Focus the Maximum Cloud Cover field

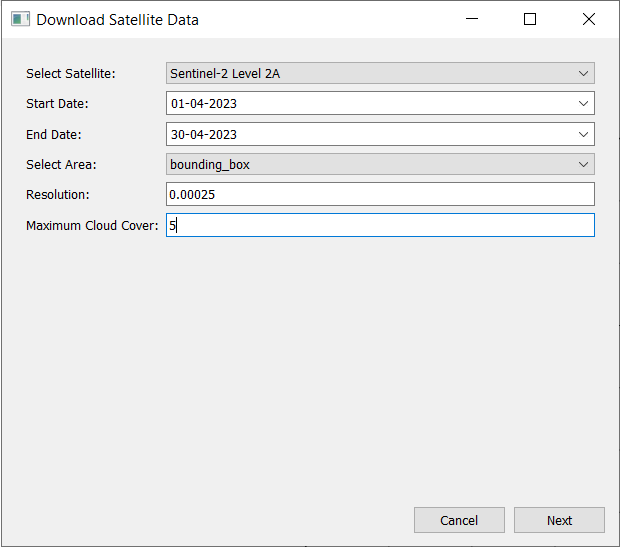click(x=380, y=225)
